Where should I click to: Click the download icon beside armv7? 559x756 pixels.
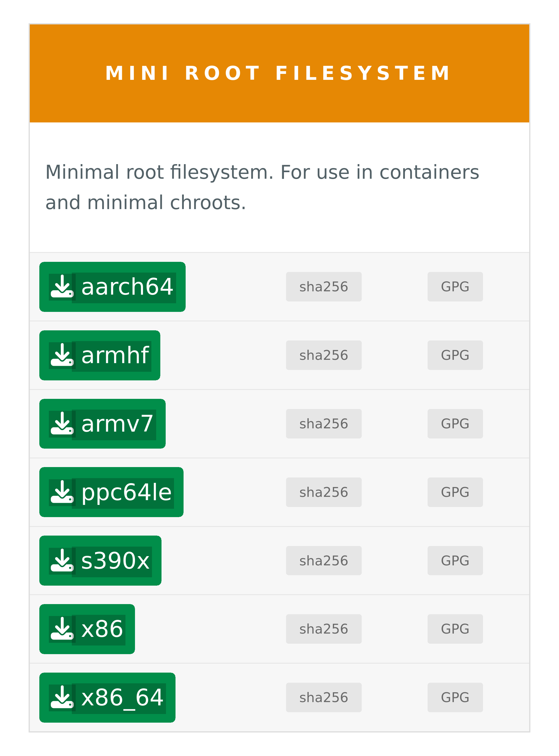[x=62, y=424]
